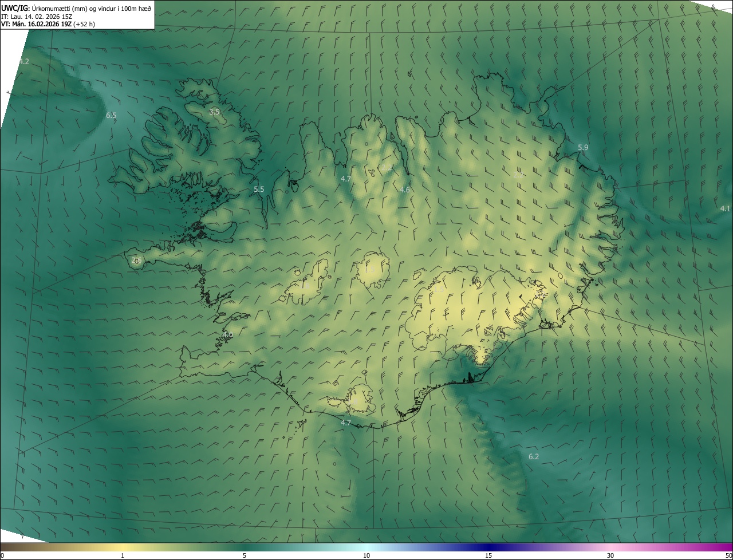Pick the 6.2 value label over the sea
The width and height of the screenshot is (733, 560).
pyautogui.click(x=534, y=456)
